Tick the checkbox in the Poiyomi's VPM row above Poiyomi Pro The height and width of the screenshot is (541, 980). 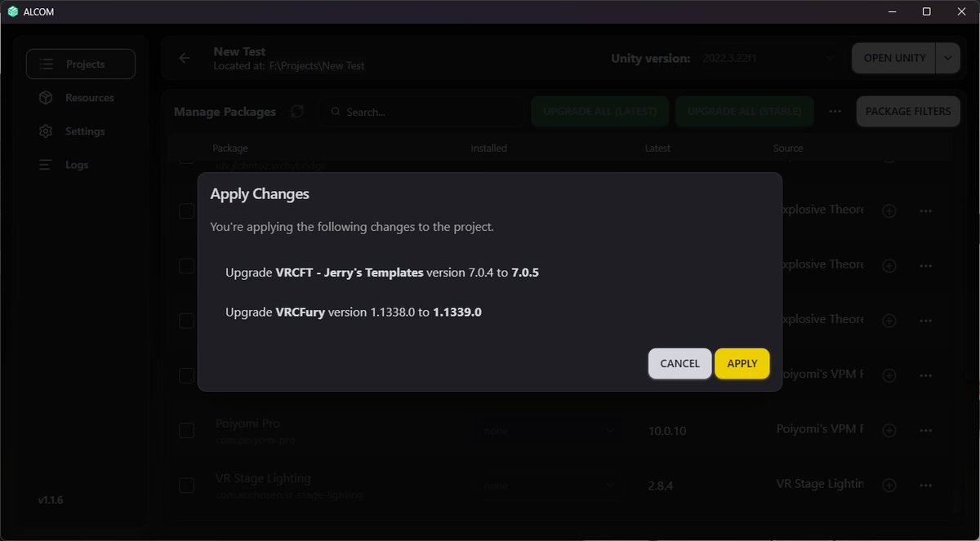point(186,375)
